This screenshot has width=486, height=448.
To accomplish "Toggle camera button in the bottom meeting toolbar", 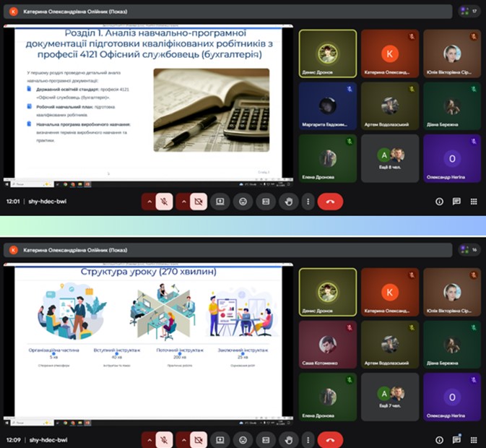I will (199, 439).
